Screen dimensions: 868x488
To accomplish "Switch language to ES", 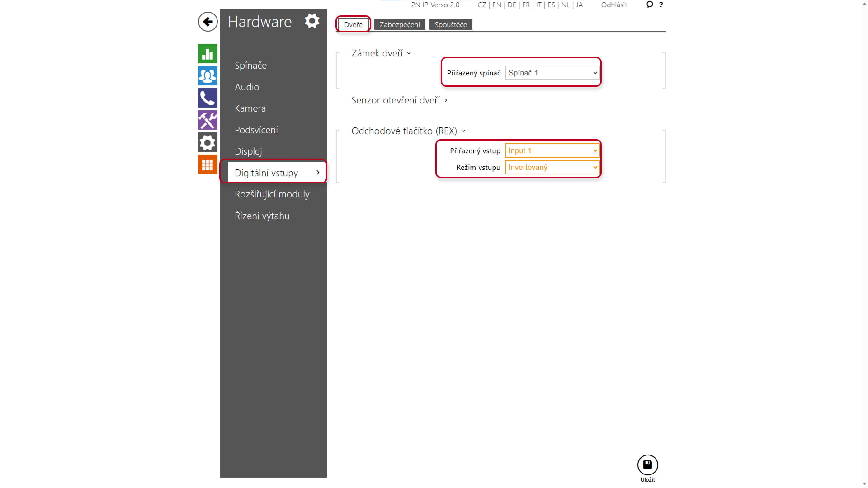I will click(552, 5).
